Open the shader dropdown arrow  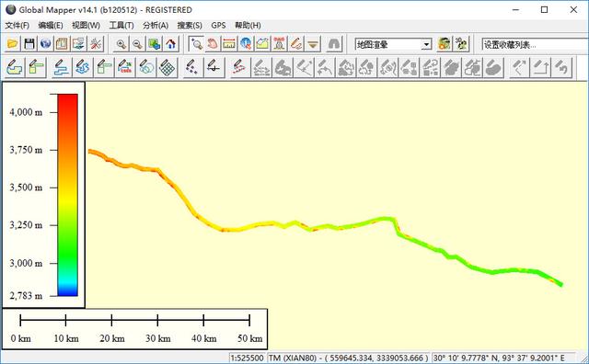426,45
